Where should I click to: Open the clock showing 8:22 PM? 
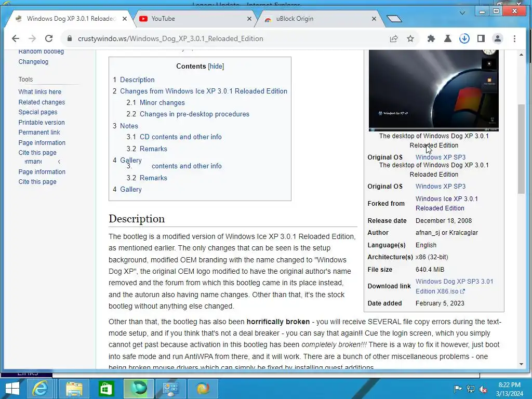point(509,389)
